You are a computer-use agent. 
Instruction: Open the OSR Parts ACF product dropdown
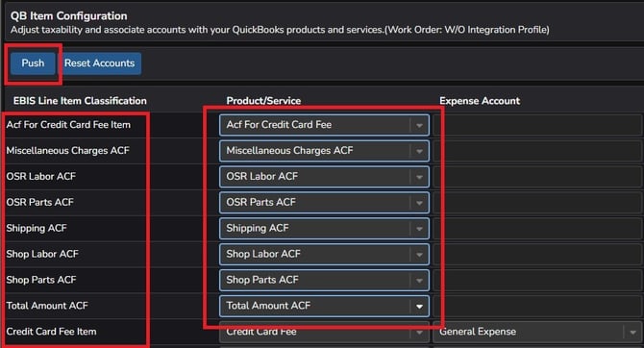(x=324, y=203)
